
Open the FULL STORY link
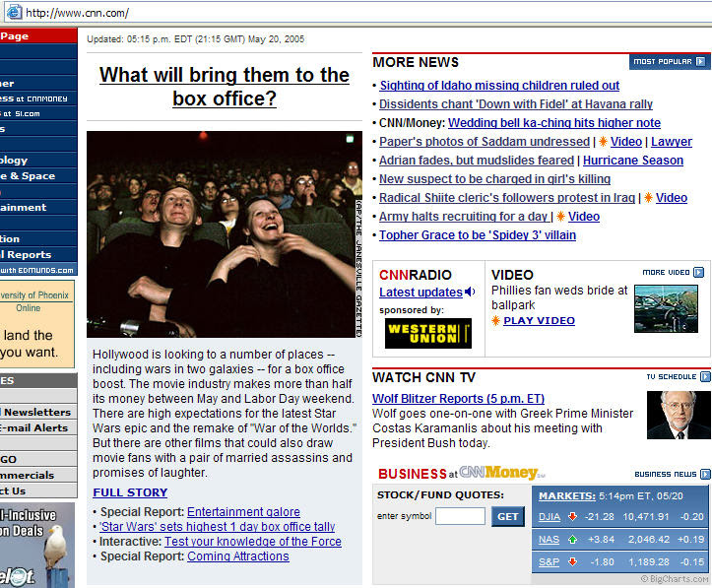point(130,492)
